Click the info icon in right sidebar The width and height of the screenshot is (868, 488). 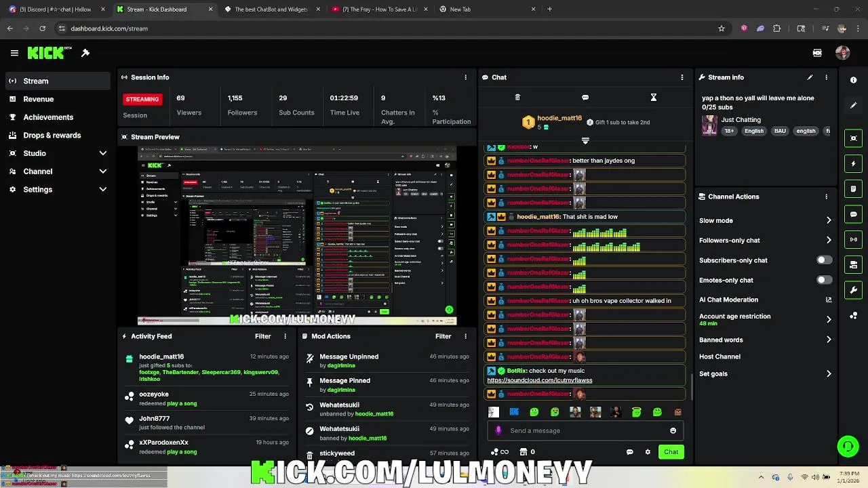coord(854,80)
